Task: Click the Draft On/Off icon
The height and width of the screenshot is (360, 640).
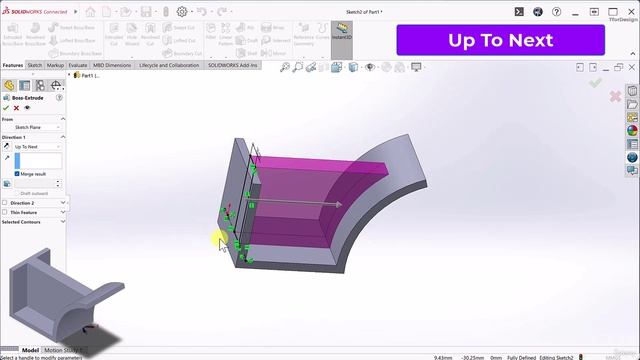Action: (7, 184)
